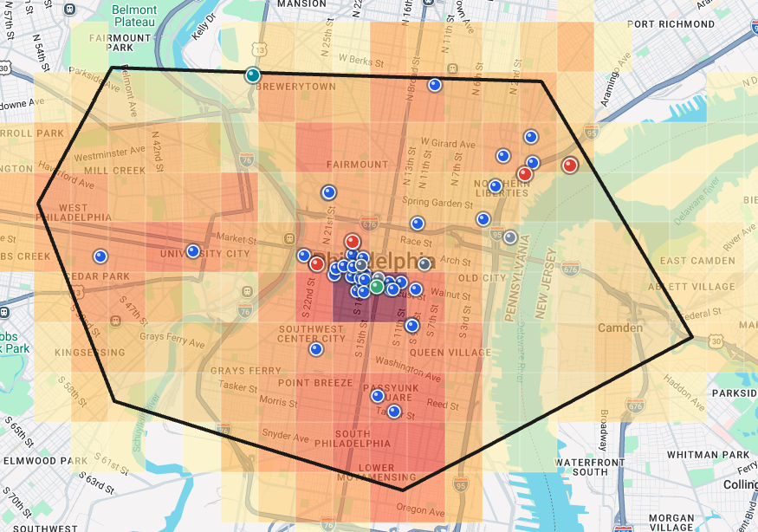Click the LOWER MOYAMENSING label
Image resolution: width=758 pixels, height=532 pixels.
377,472
